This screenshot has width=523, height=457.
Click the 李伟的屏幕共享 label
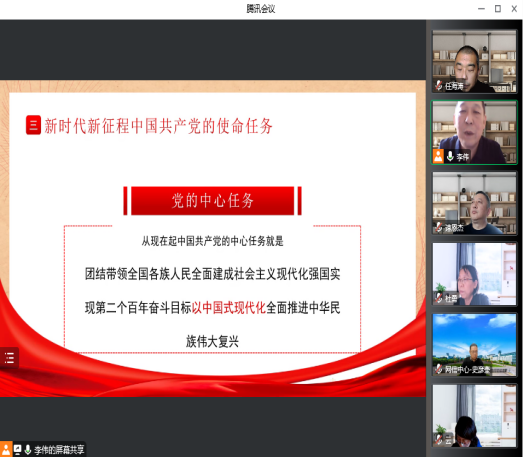click(59, 450)
